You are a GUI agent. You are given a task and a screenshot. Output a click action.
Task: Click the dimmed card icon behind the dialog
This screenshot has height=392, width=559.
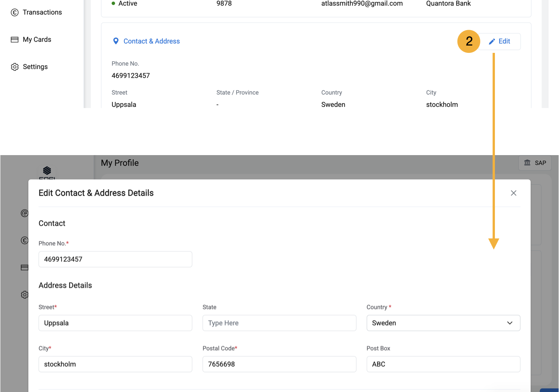(x=25, y=268)
